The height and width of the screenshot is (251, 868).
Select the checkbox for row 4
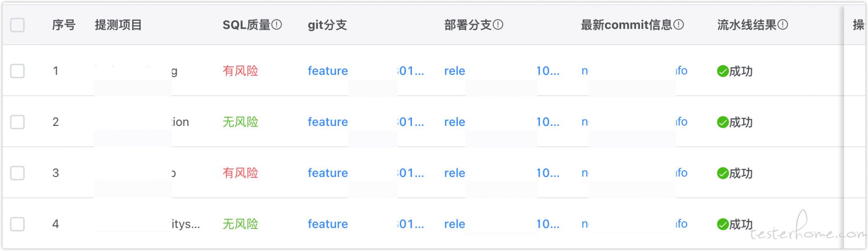tap(18, 224)
